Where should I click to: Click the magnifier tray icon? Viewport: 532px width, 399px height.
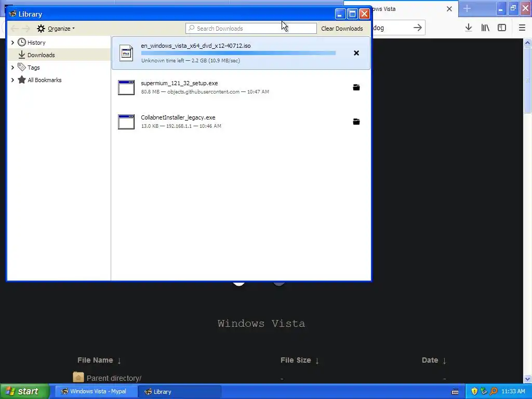tap(494, 391)
